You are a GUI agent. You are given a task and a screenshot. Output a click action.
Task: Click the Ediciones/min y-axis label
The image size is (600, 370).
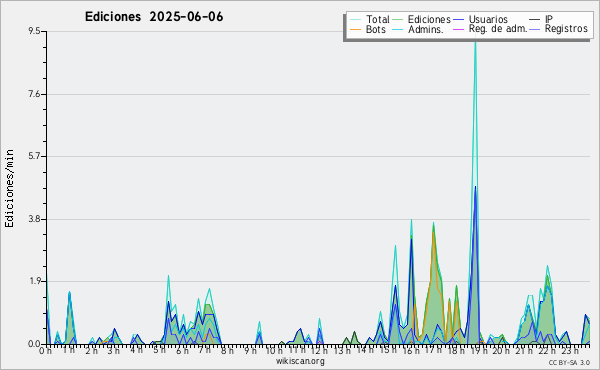[x=9, y=188]
